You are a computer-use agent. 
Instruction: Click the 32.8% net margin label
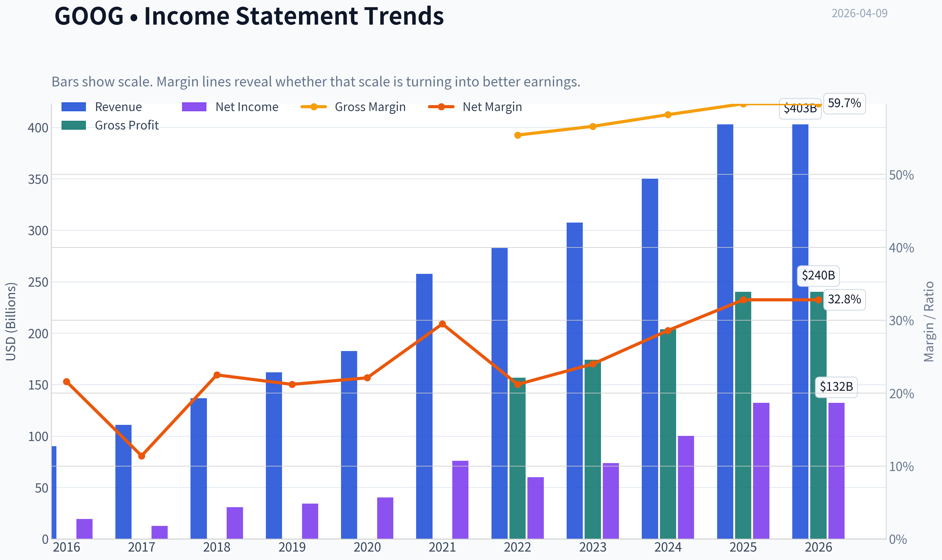[844, 300]
